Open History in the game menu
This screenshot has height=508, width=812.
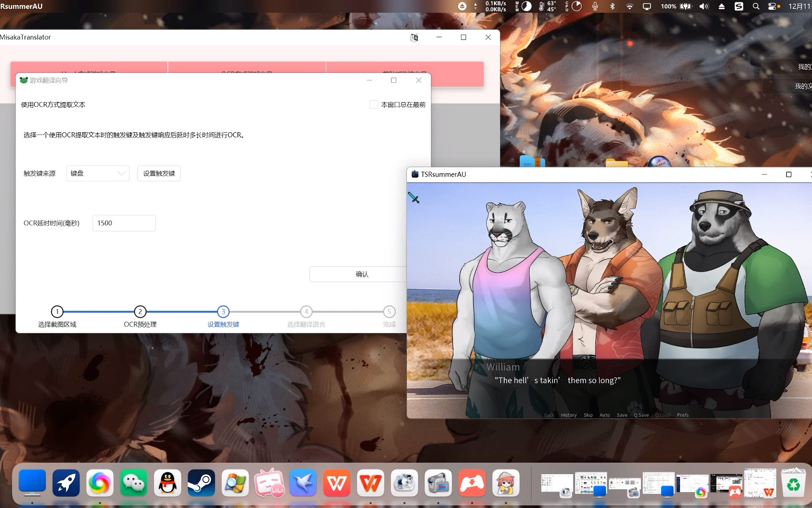pos(569,415)
